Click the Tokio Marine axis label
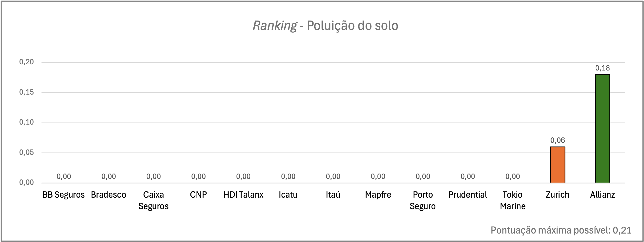644x242 pixels. pos(513,200)
